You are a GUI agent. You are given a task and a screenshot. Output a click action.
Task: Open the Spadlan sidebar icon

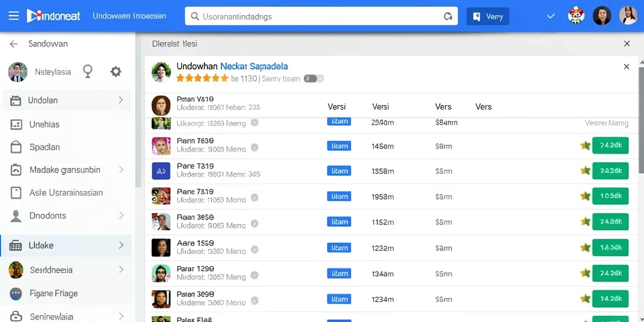tap(16, 147)
